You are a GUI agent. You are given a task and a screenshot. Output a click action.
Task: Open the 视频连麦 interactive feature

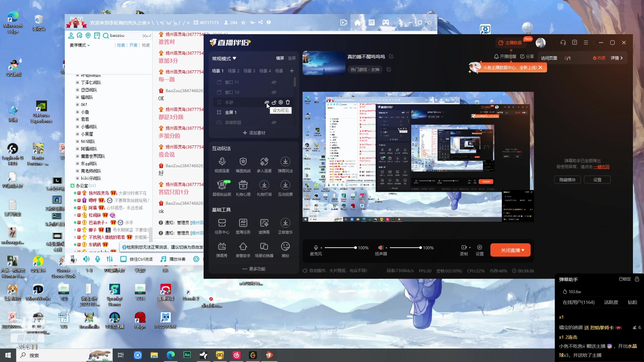coord(222,163)
